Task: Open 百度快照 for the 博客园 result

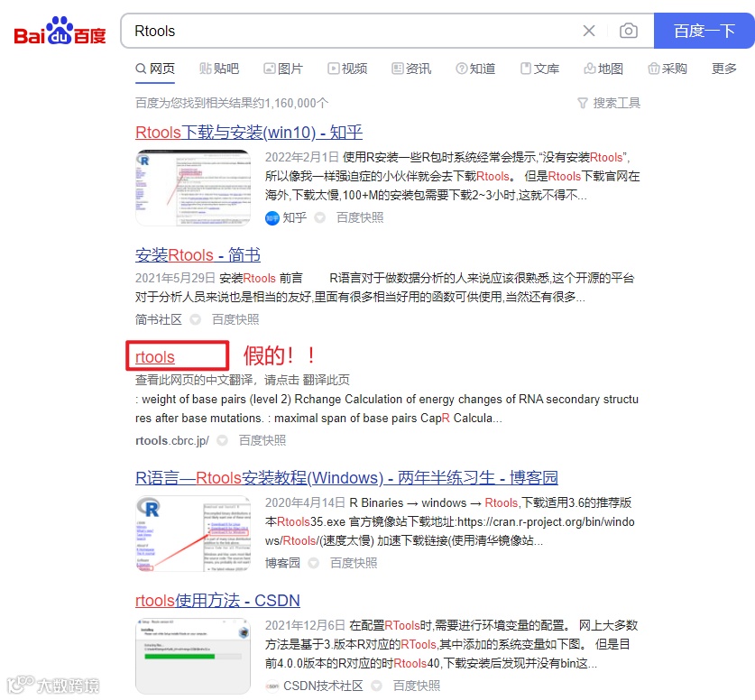Action: coord(354,563)
